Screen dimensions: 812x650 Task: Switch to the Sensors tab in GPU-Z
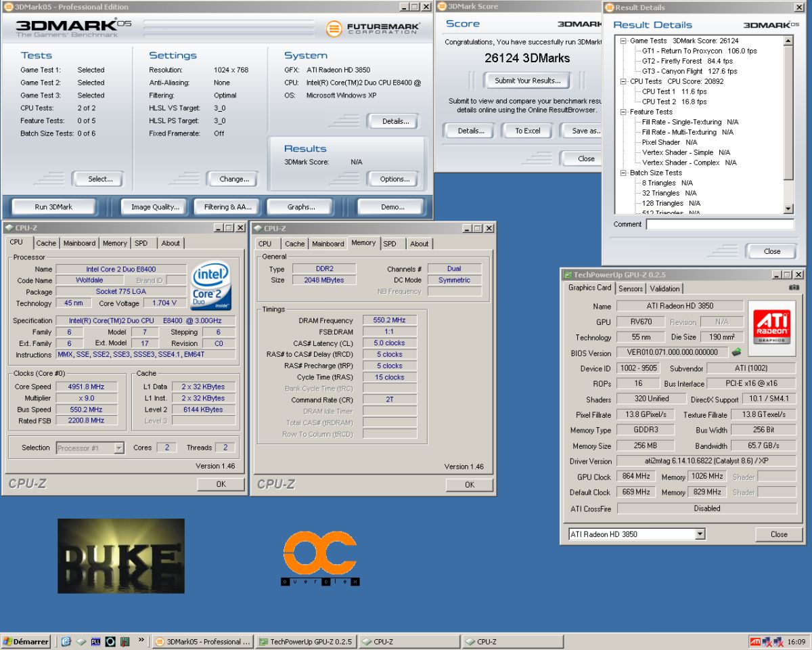pos(631,288)
